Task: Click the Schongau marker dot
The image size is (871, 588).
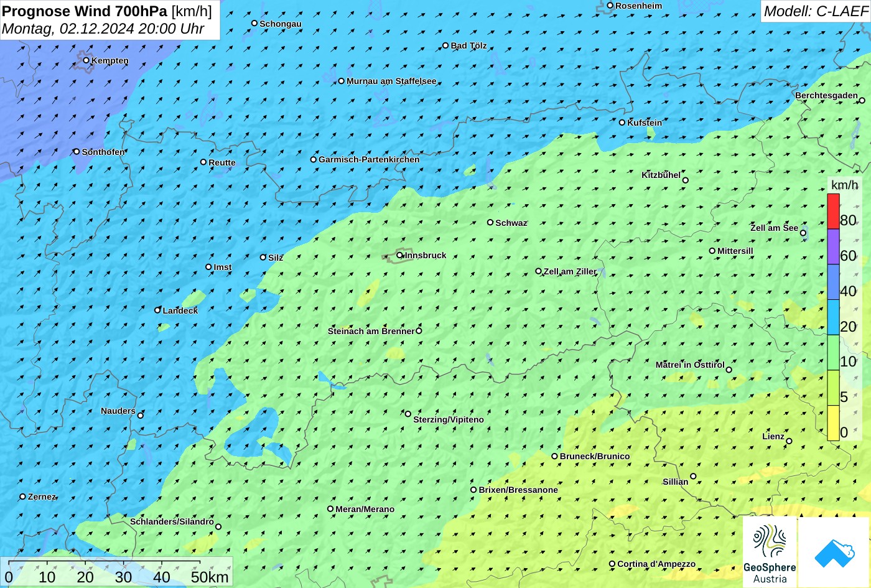Action: 254,23
